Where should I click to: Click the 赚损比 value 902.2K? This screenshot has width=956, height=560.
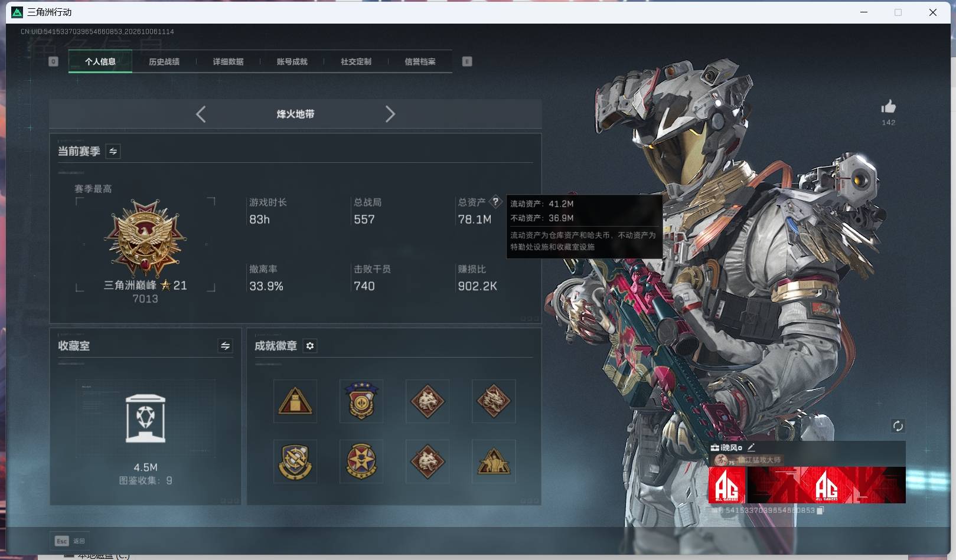(477, 286)
